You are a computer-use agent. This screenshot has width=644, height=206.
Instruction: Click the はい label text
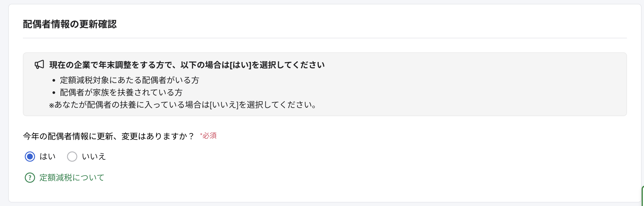[x=48, y=157]
